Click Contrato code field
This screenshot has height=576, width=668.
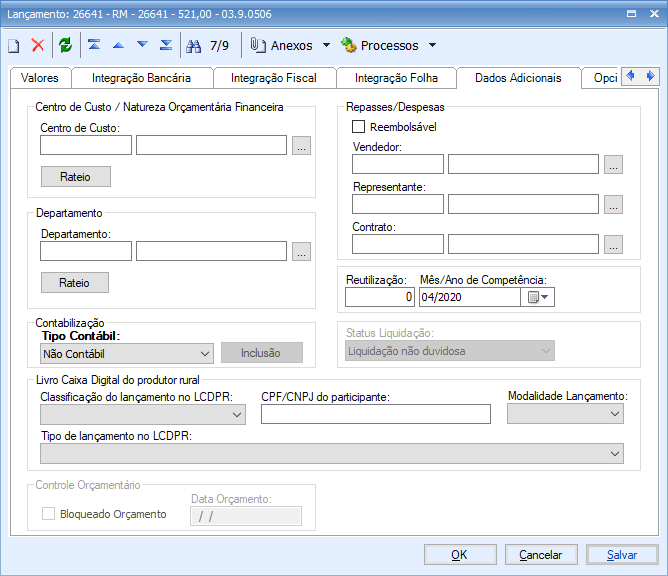[x=398, y=245]
